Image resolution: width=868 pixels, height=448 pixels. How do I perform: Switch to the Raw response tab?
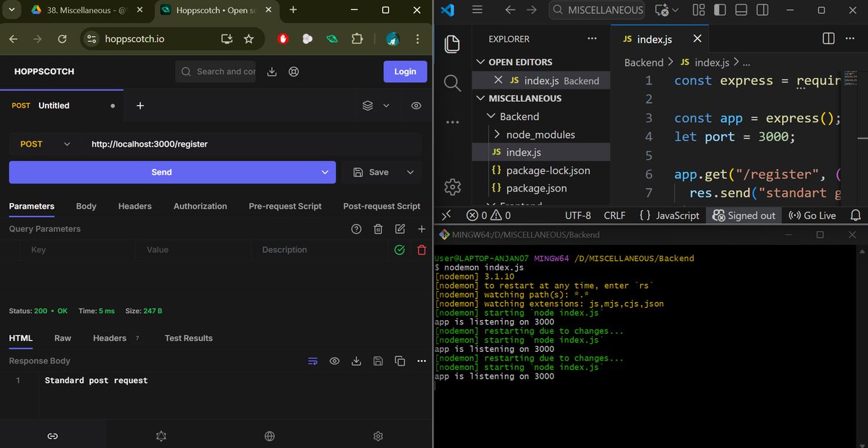63,338
